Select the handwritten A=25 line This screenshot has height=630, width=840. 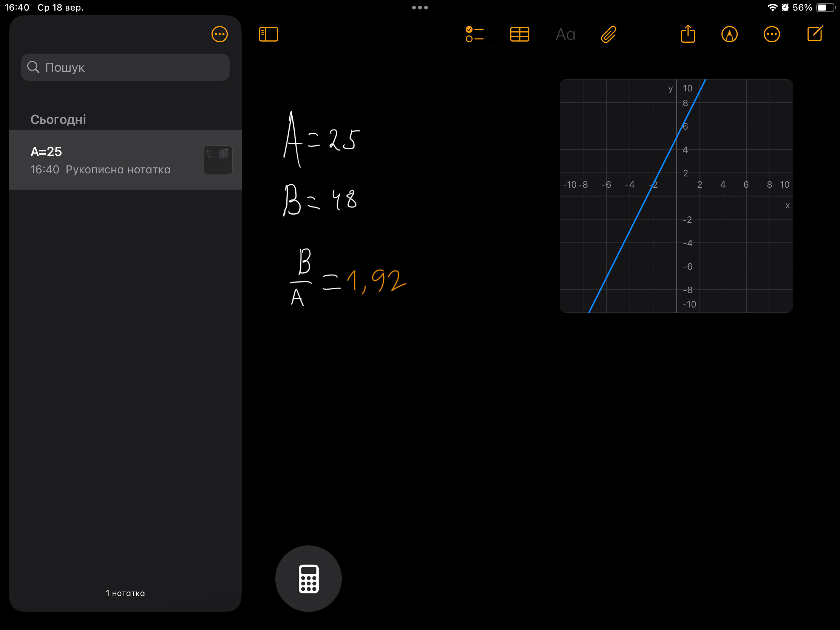[x=322, y=139]
